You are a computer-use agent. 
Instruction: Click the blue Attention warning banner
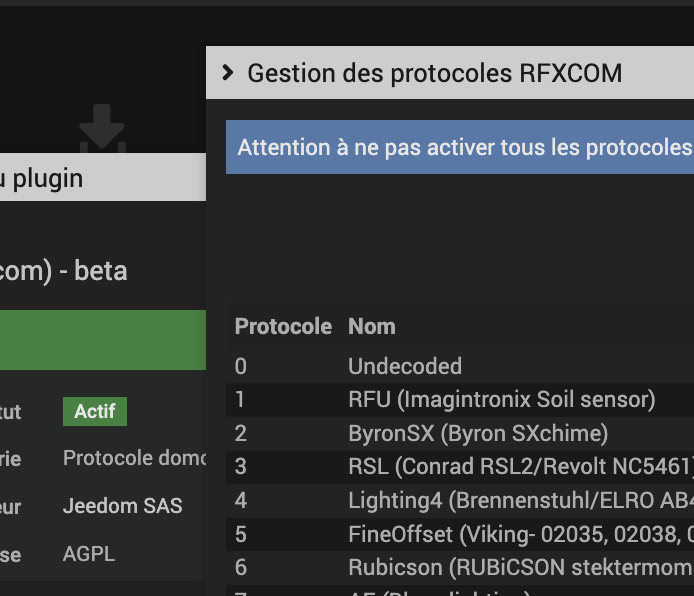pyautogui.click(x=460, y=148)
